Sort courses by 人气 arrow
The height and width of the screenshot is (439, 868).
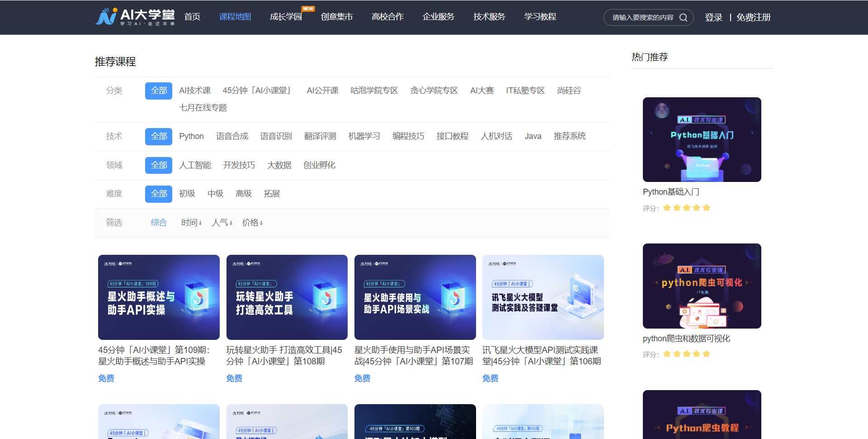click(x=231, y=223)
